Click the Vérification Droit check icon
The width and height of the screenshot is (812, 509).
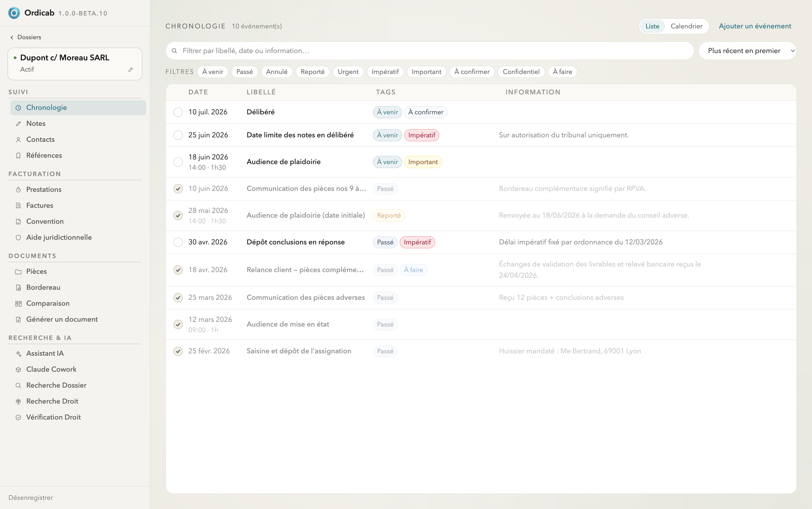pyautogui.click(x=19, y=417)
